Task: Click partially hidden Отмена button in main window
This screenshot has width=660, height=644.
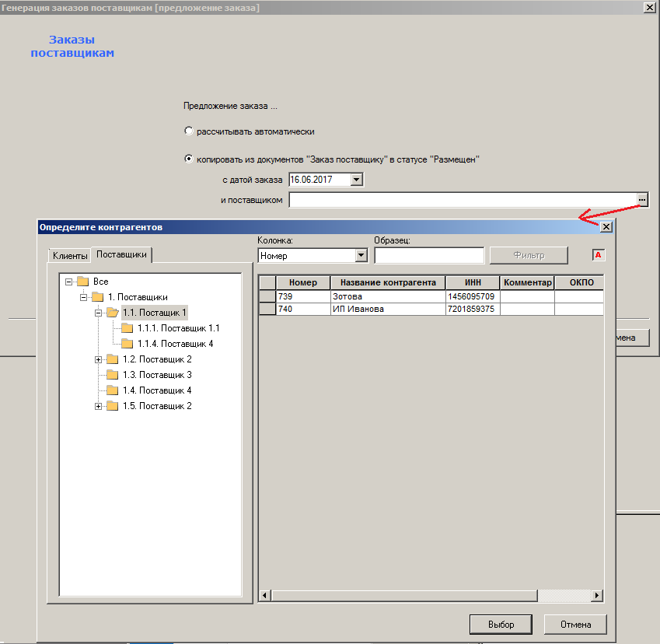Action: (x=633, y=338)
